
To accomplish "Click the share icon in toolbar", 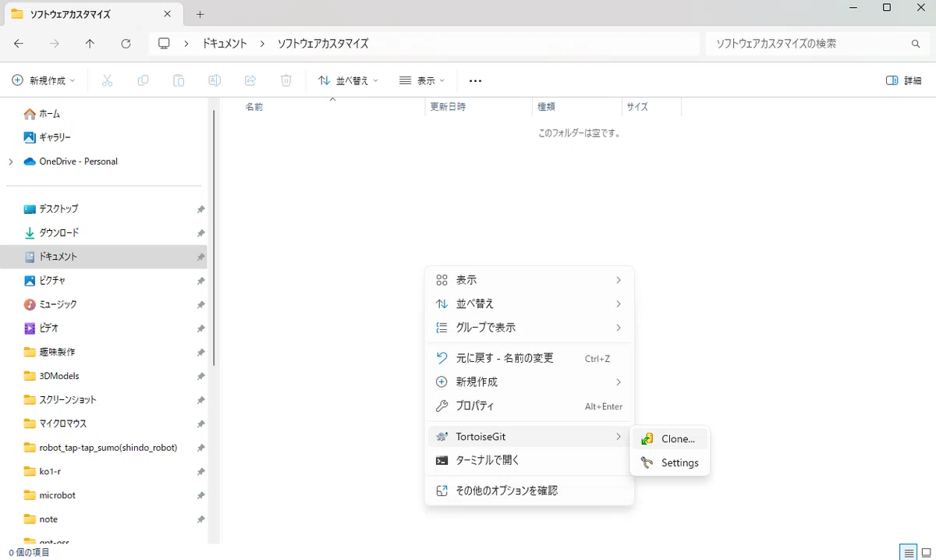I will pos(250,80).
